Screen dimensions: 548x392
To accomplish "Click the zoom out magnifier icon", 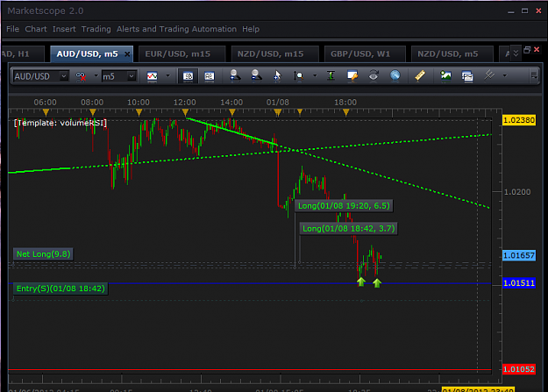I will tap(256, 75).
